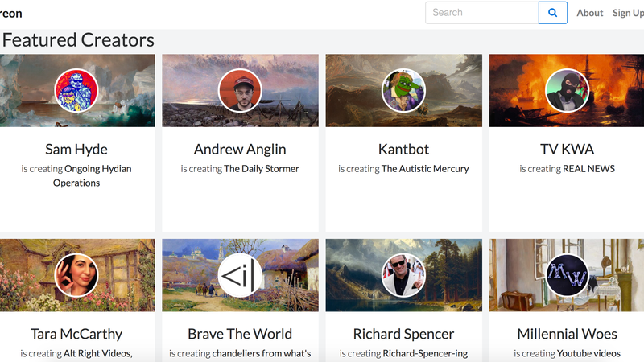Open Richard Spencer's avatar picture
Screen dimensions: 644x362
pos(403,275)
